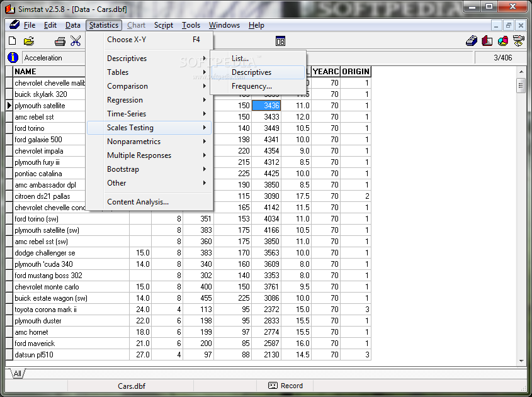Expand the Other submenu
Viewport: 532px width, 397px height.
click(x=149, y=183)
